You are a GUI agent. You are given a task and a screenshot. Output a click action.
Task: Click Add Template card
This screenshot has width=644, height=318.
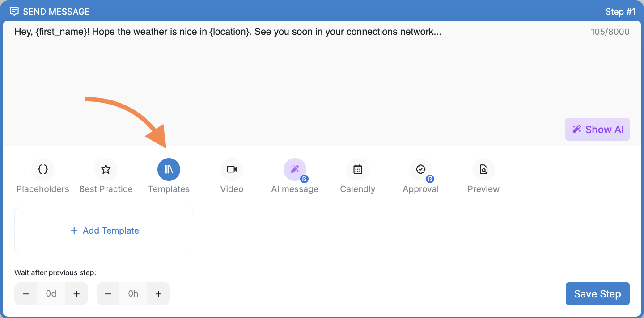click(104, 231)
